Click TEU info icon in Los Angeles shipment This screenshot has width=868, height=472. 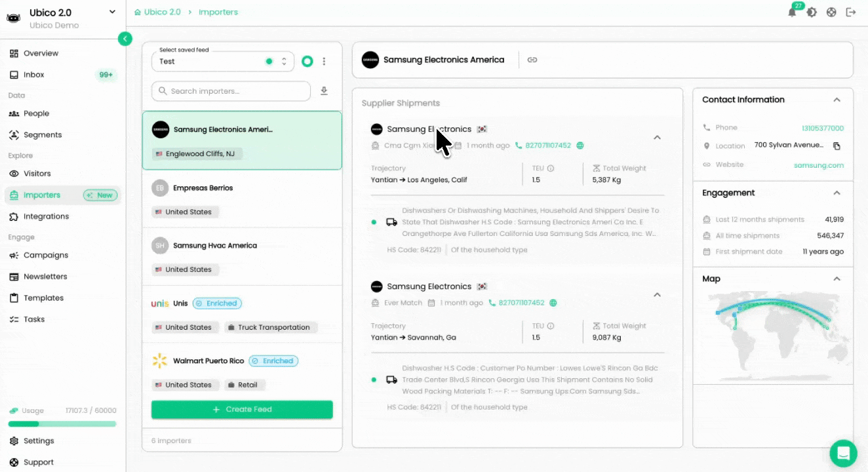(551, 168)
